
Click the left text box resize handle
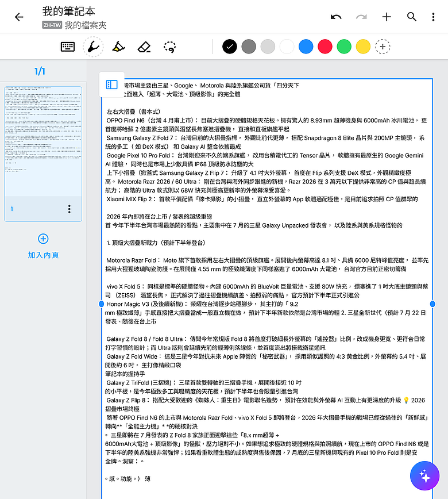click(102, 304)
